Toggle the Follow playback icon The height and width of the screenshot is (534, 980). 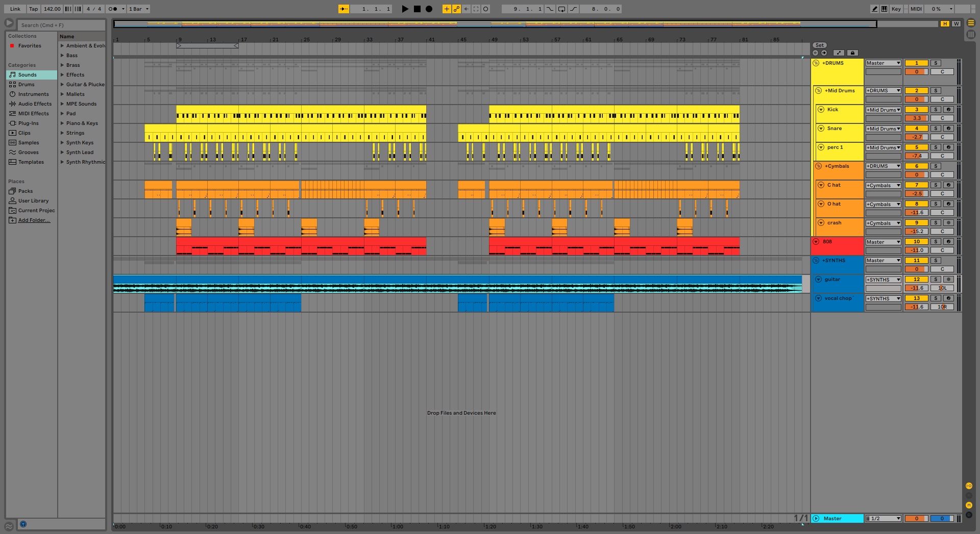coord(344,9)
